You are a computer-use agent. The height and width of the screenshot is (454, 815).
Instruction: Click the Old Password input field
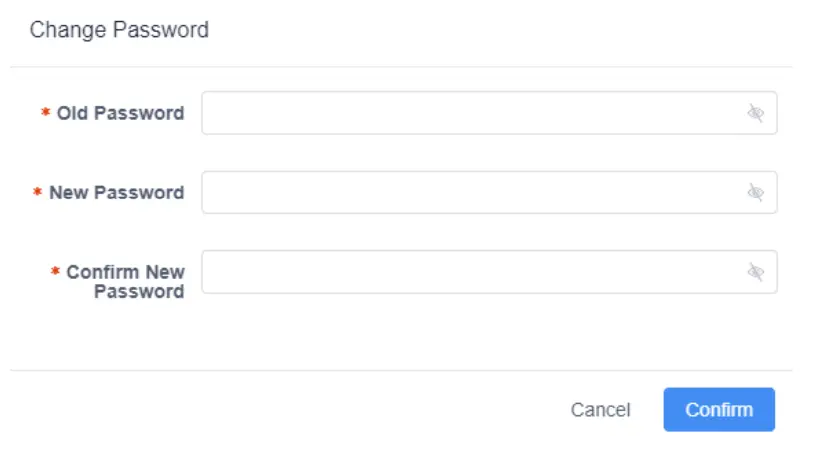coord(470,113)
